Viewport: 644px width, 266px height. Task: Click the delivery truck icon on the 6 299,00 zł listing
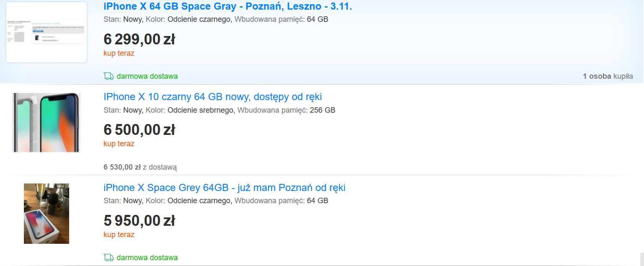pos(109,76)
